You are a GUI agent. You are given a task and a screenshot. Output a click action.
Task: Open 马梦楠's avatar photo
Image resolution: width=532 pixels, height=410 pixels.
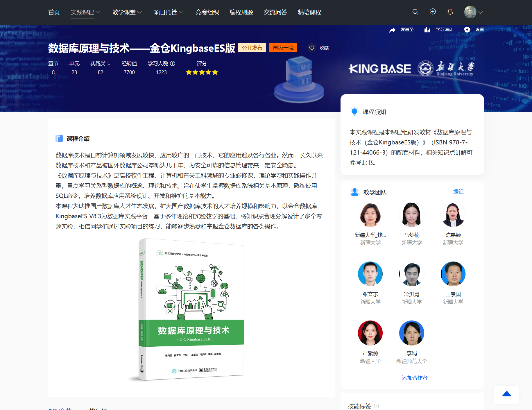(x=412, y=215)
